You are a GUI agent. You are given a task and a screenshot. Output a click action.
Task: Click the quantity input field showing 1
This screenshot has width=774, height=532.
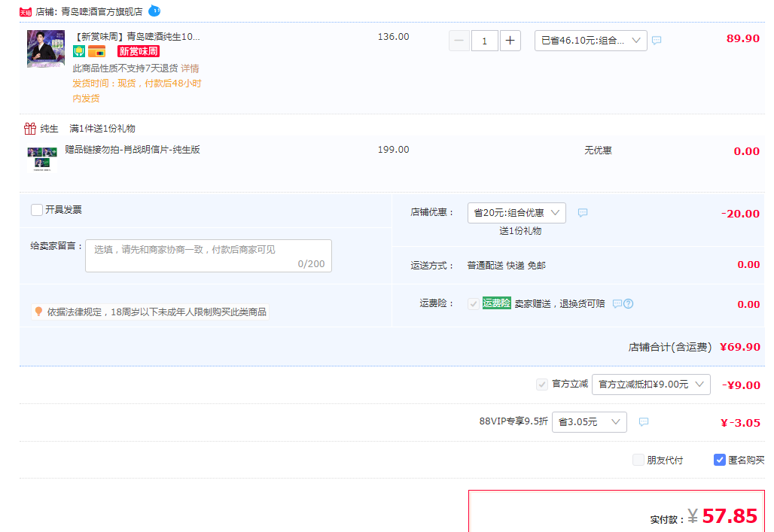(x=484, y=41)
